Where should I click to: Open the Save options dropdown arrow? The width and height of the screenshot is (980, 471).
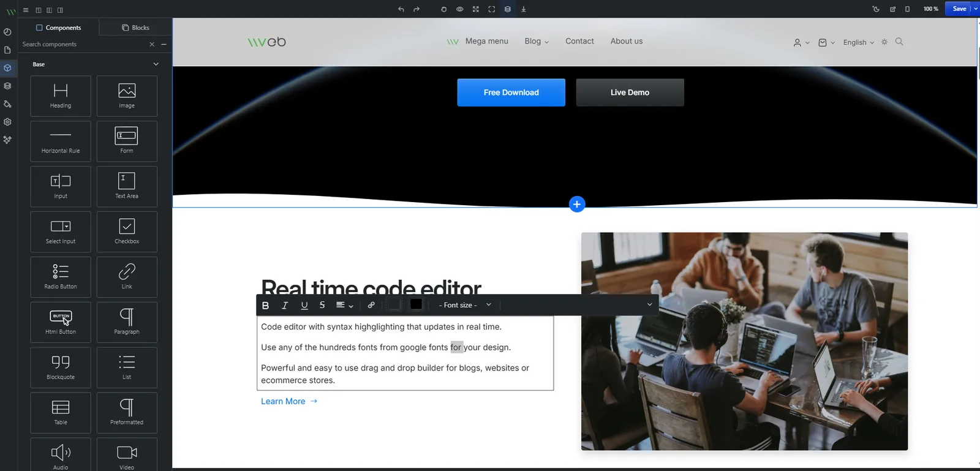click(976, 9)
